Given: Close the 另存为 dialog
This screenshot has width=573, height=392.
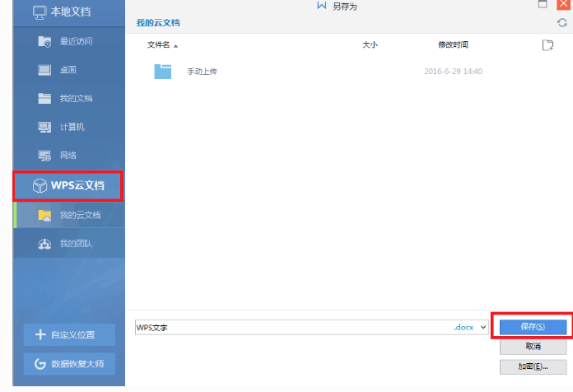Looking at the screenshot, I should pos(564,4).
